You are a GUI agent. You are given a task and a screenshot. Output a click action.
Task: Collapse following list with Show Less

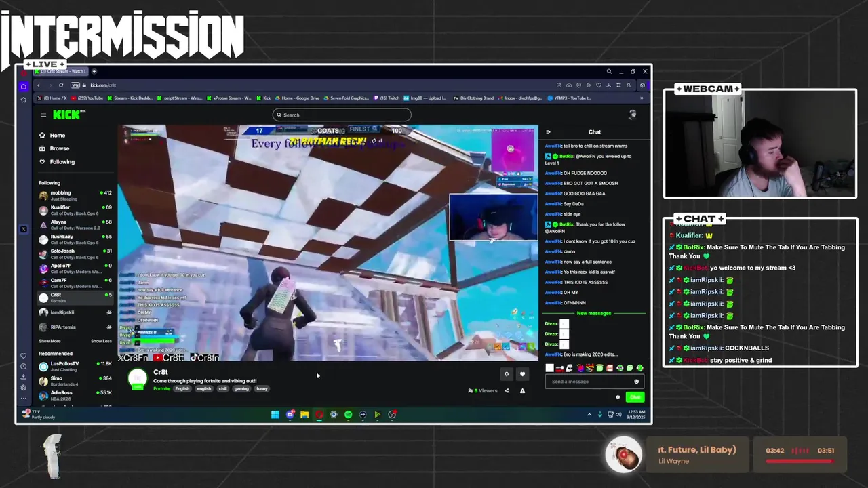pyautogui.click(x=101, y=341)
